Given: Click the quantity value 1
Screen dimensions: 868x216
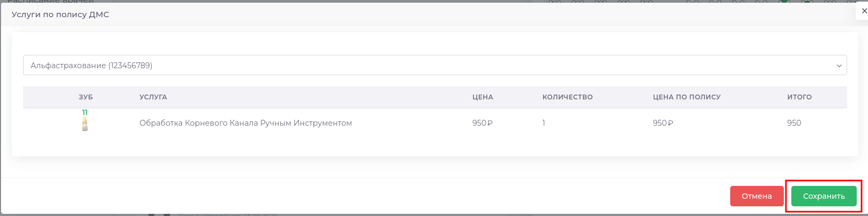Looking at the screenshot, I should point(544,123).
